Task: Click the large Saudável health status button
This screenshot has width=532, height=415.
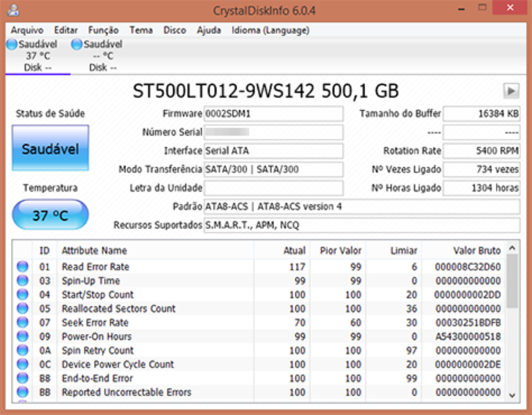Action: tap(51, 148)
